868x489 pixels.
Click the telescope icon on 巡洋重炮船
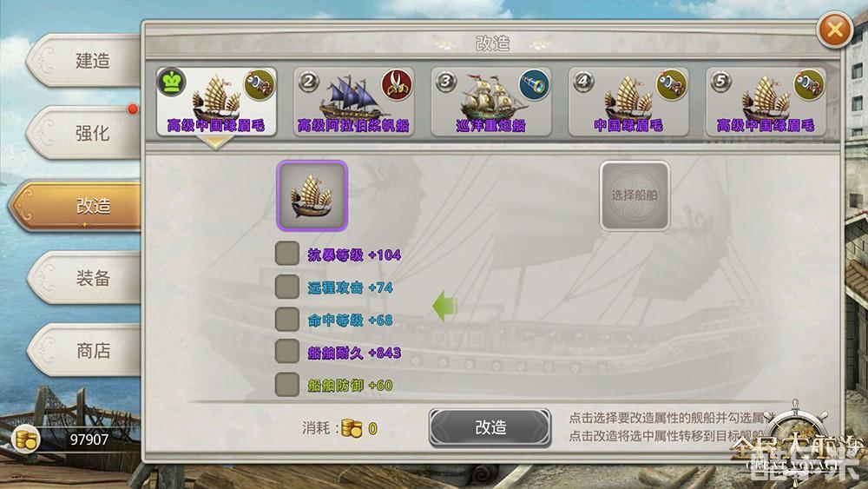[534, 85]
